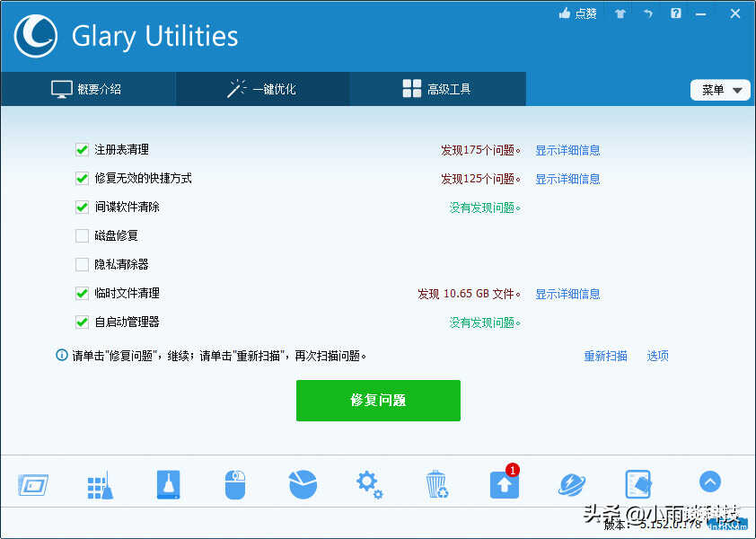
Task: Open the registry cleaner broom icon
Action: coord(101,485)
